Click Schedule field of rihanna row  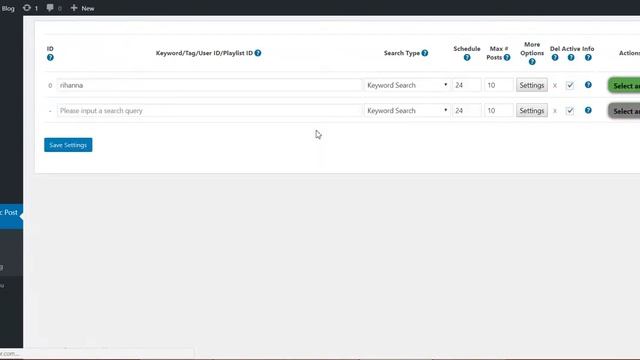(467, 85)
